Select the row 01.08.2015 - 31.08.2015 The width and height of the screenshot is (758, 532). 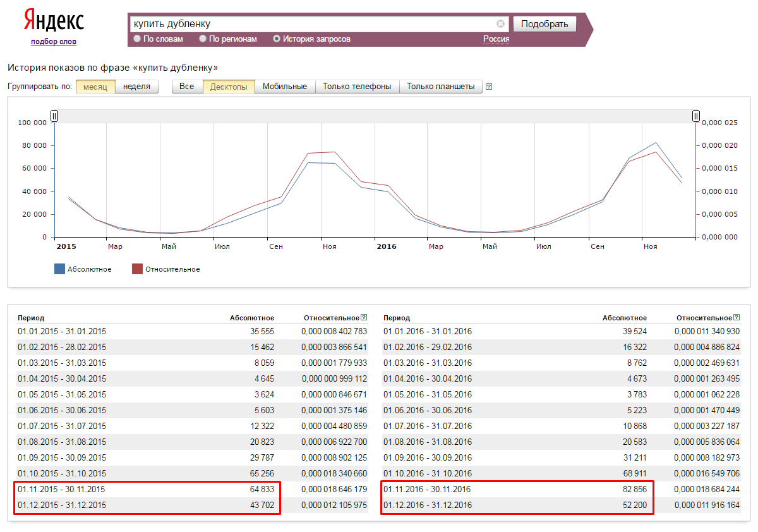click(192, 442)
